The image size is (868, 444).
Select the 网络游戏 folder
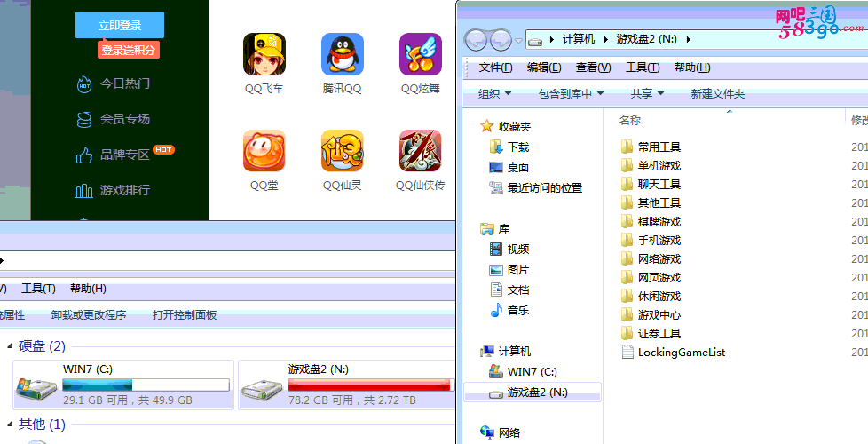[x=651, y=258]
